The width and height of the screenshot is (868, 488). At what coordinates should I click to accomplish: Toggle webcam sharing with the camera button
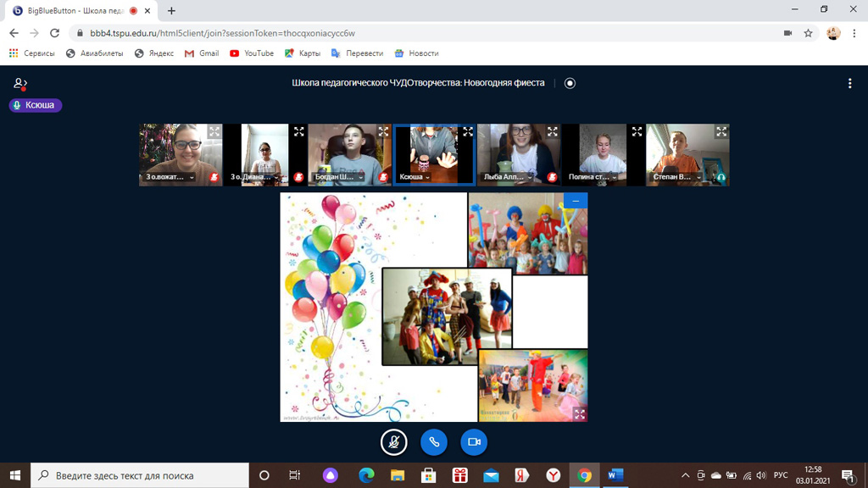coord(474,441)
